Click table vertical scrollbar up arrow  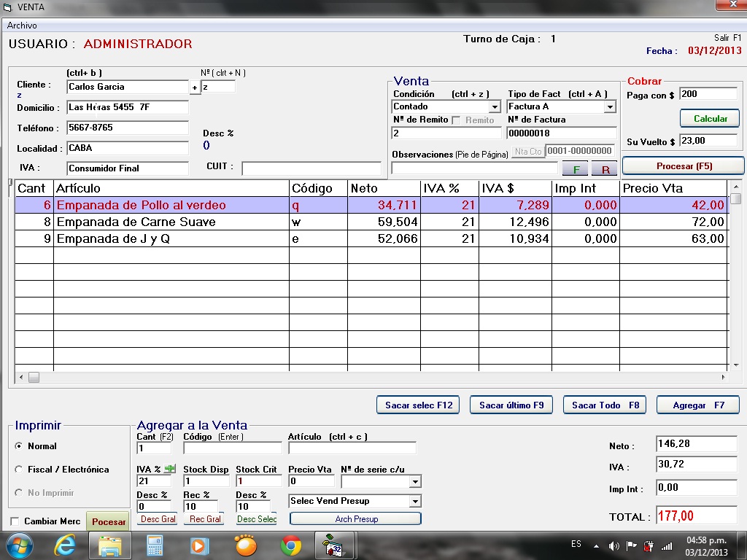point(736,187)
